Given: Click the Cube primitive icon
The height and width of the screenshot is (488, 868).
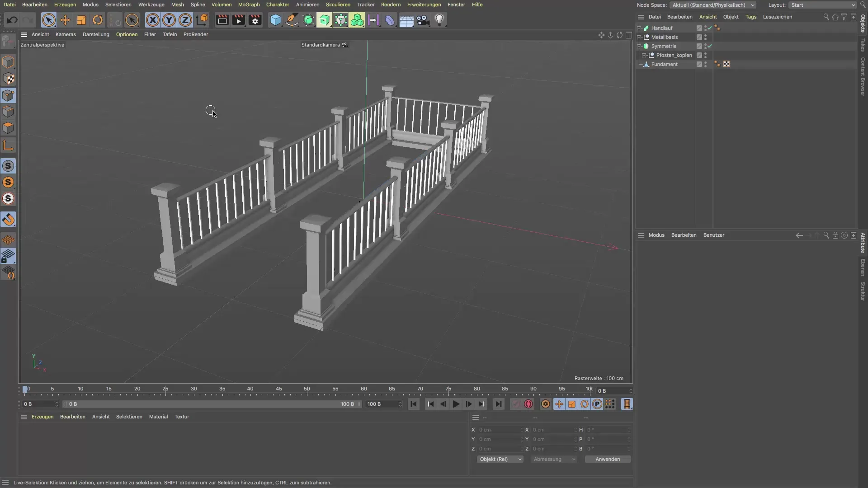Looking at the screenshot, I should pos(275,20).
